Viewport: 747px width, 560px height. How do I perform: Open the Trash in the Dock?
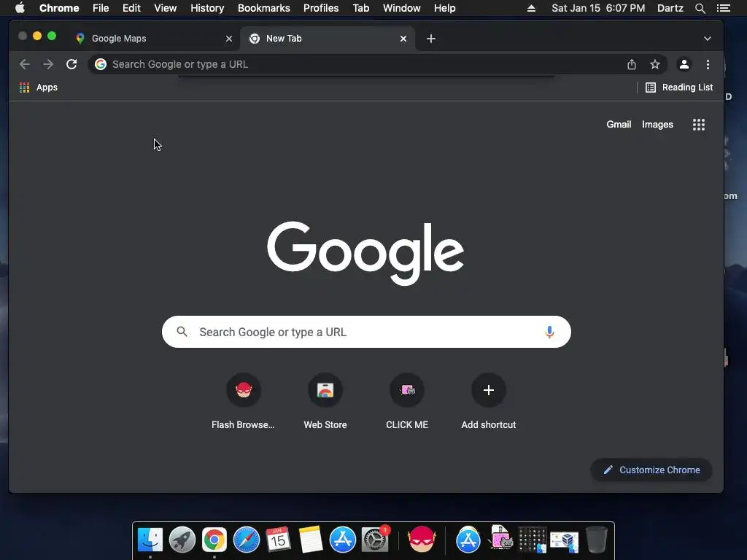[597, 540]
